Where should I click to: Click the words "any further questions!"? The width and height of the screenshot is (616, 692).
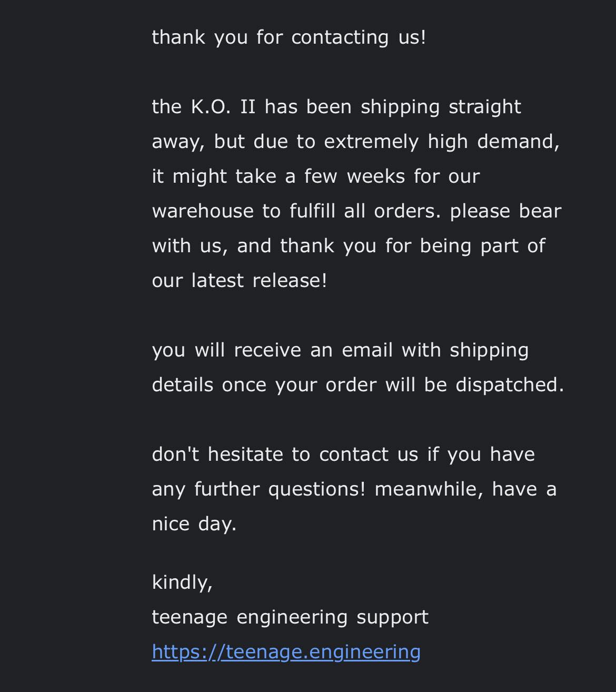[258, 489]
